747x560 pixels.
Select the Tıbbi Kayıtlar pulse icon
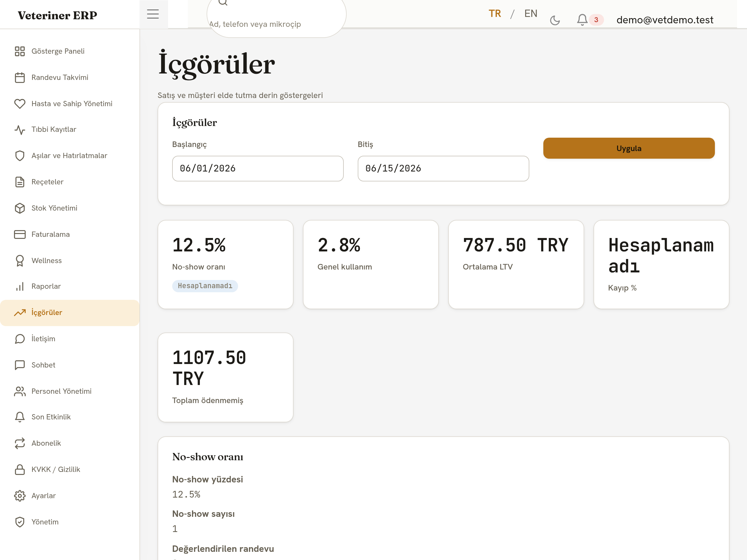pyautogui.click(x=20, y=129)
